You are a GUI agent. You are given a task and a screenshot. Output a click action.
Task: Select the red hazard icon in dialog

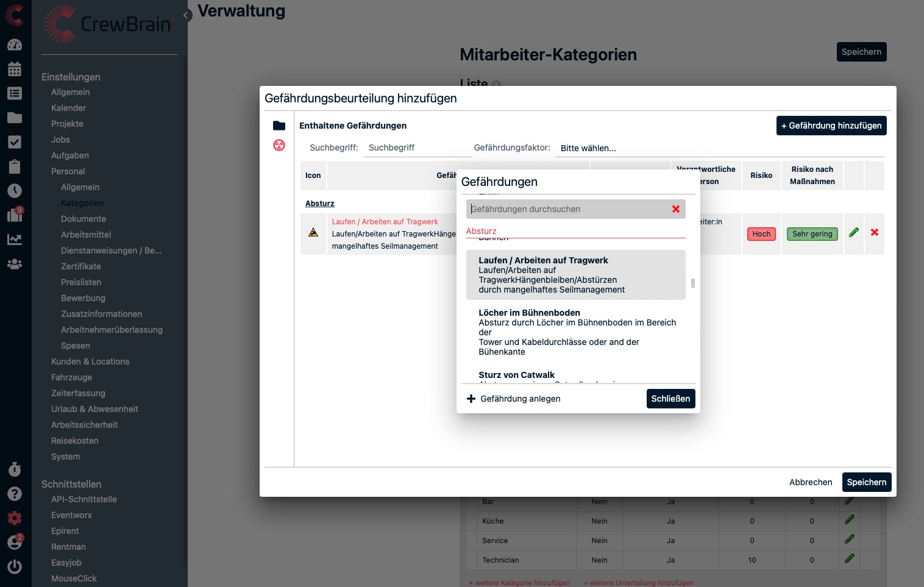point(279,145)
